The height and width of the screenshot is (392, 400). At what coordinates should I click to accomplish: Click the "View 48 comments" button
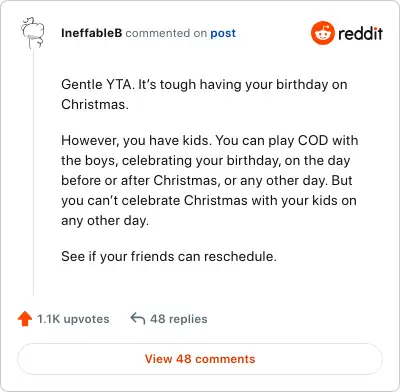coord(200,359)
